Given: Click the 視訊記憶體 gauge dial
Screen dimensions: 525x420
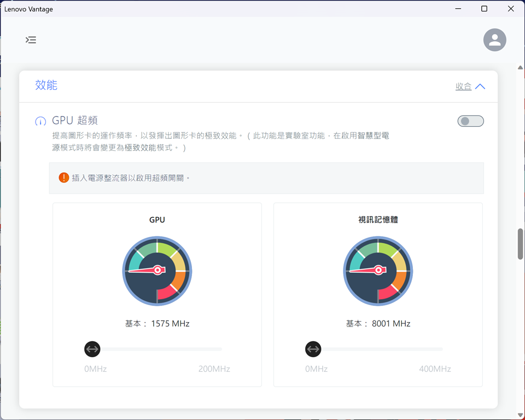Looking at the screenshot, I should point(378,271).
